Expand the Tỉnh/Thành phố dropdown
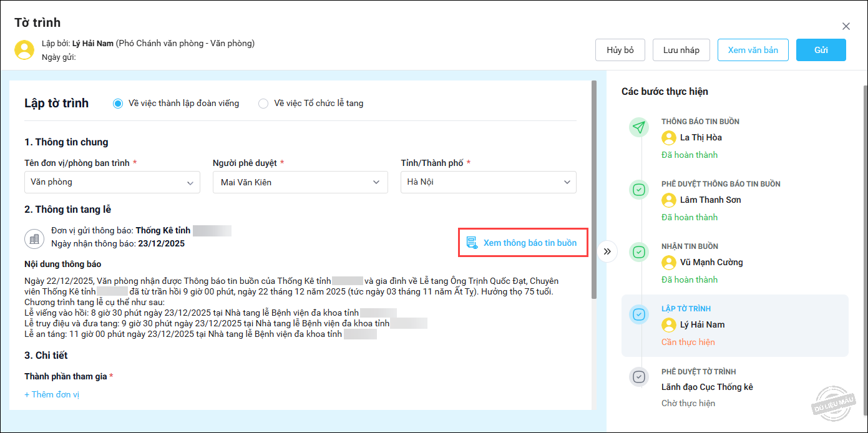 click(x=488, y=182)
